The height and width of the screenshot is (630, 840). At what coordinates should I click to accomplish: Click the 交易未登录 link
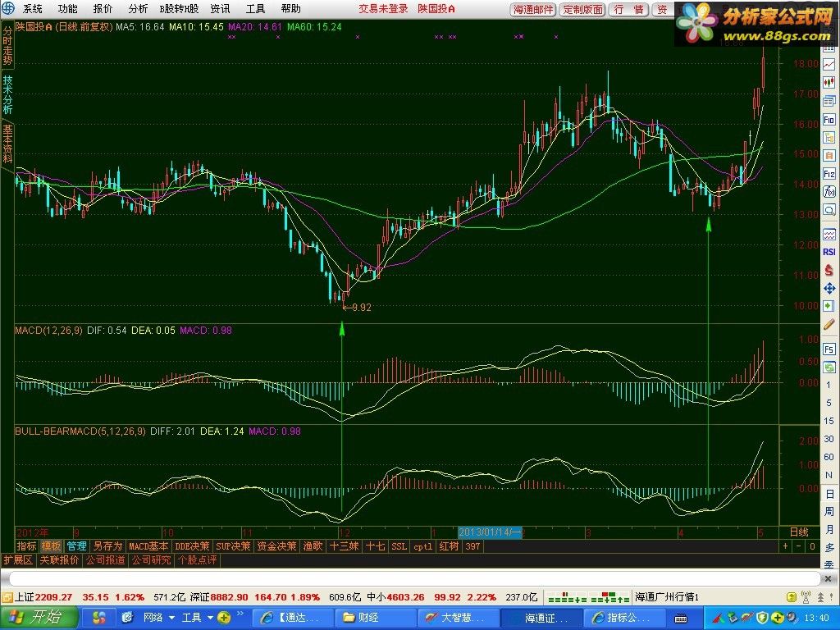pos(384,8)
